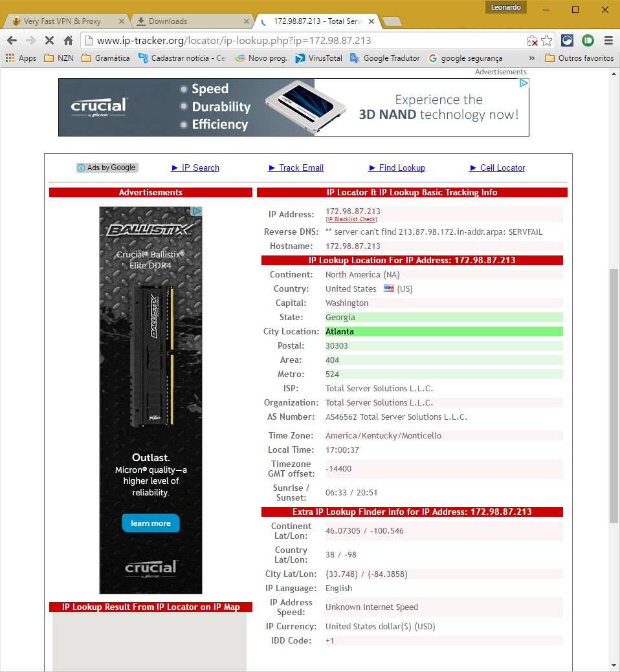Open the green circular extension icon
Screen dimensions: 620x672
[x=588, y=41]
